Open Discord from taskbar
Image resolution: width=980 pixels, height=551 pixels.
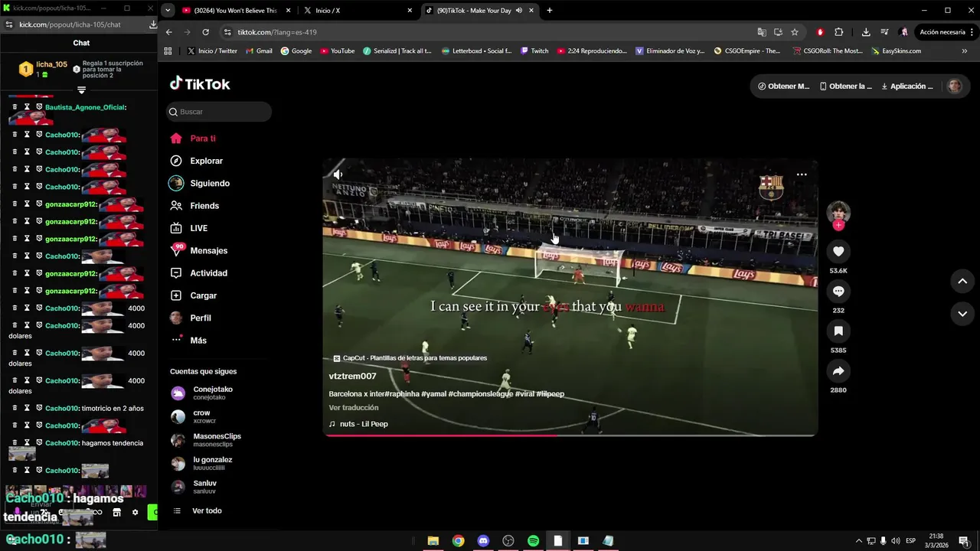483,540
